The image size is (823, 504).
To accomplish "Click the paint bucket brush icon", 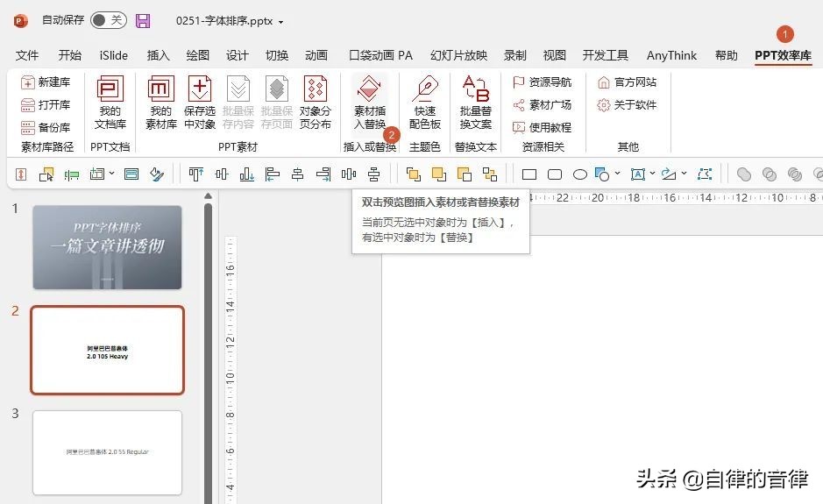I will 156,174.
